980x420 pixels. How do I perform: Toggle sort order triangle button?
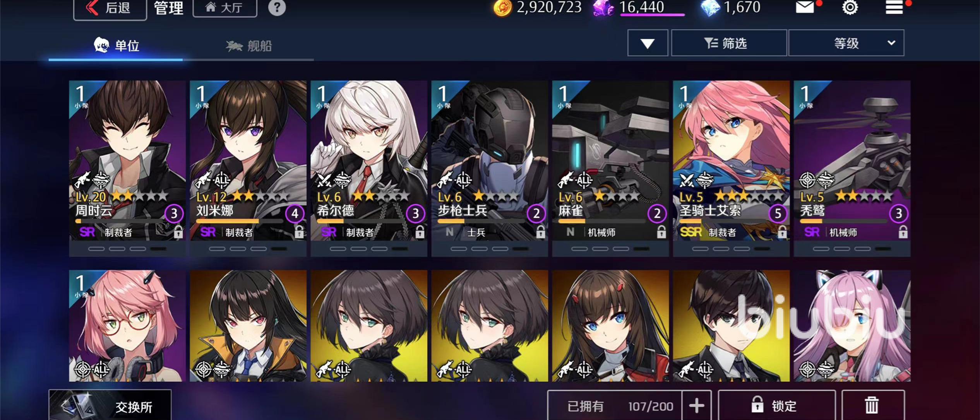click(648, 43)
